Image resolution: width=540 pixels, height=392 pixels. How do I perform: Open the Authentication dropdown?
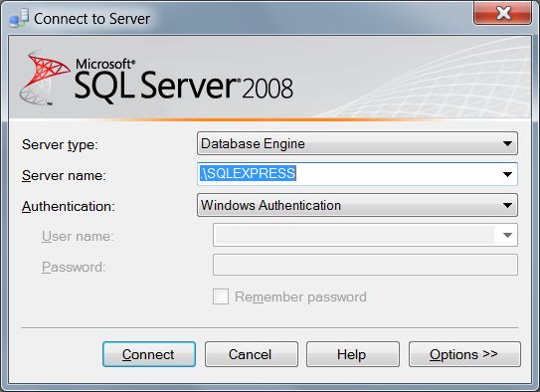pyautogui.click(x=357, y=205)
